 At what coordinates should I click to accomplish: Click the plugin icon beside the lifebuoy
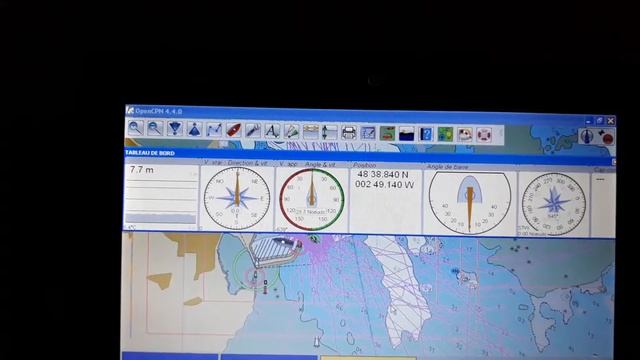(464, 135)
